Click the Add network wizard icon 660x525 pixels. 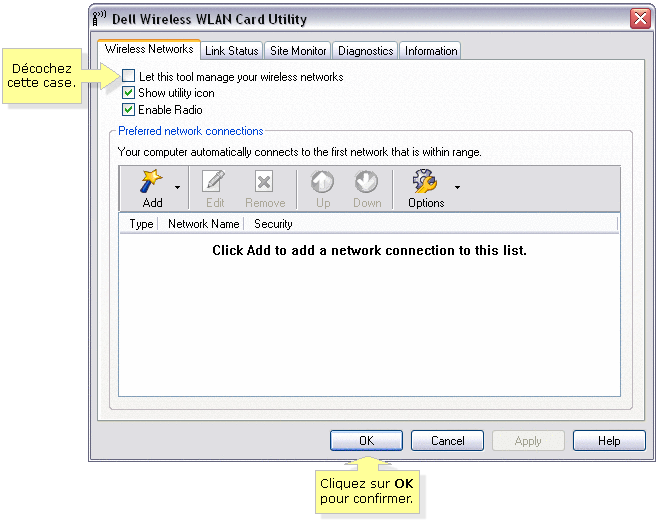(151, 181)
